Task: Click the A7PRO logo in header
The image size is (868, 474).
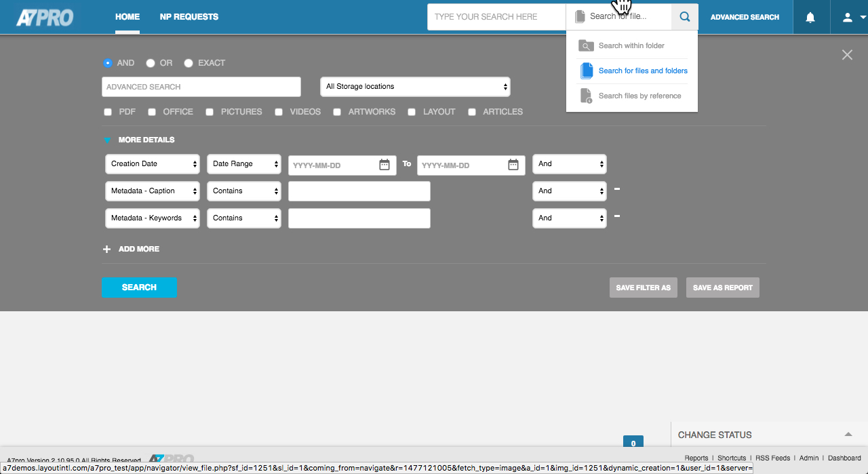Action: coord(45,17)
